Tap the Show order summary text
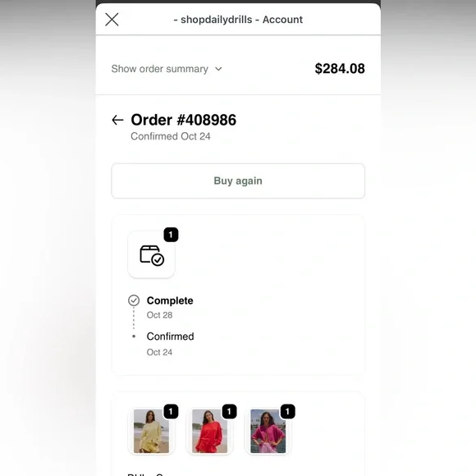This screenshot has height=476, width=476. 160,69
